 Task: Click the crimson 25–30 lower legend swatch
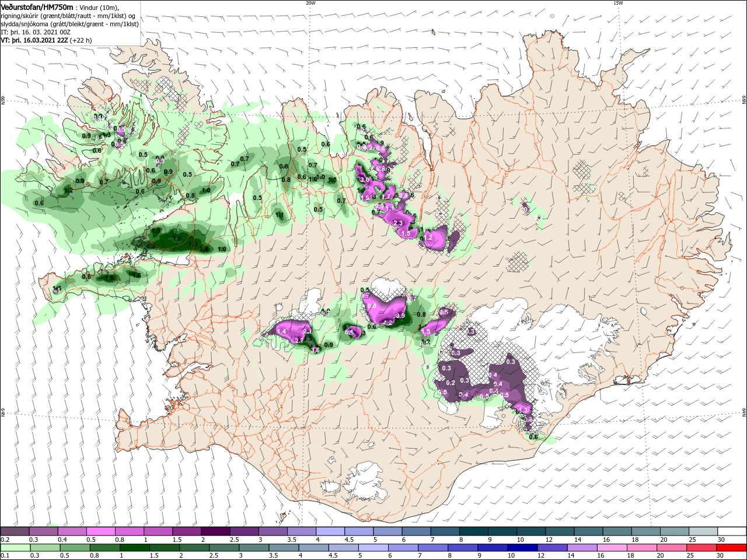click(701, 548)
